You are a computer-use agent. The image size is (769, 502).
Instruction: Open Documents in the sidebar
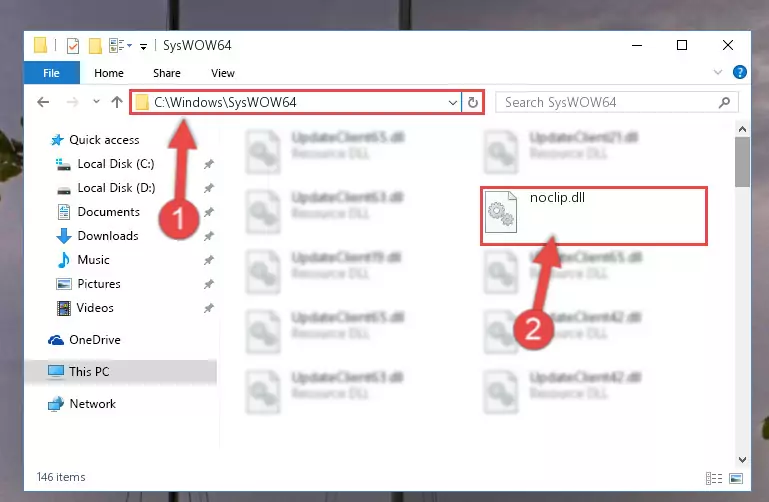click(99, 212)
